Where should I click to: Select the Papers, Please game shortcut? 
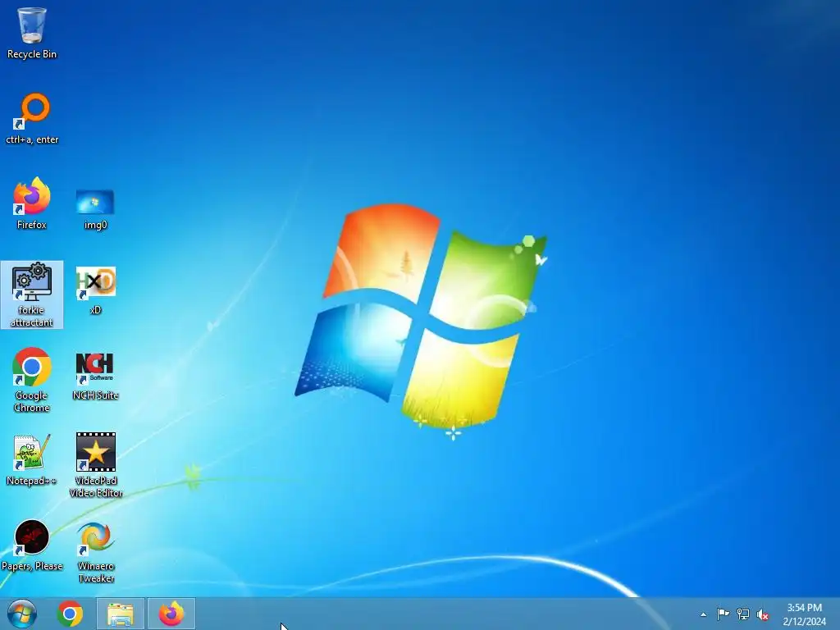click(32, 545)
